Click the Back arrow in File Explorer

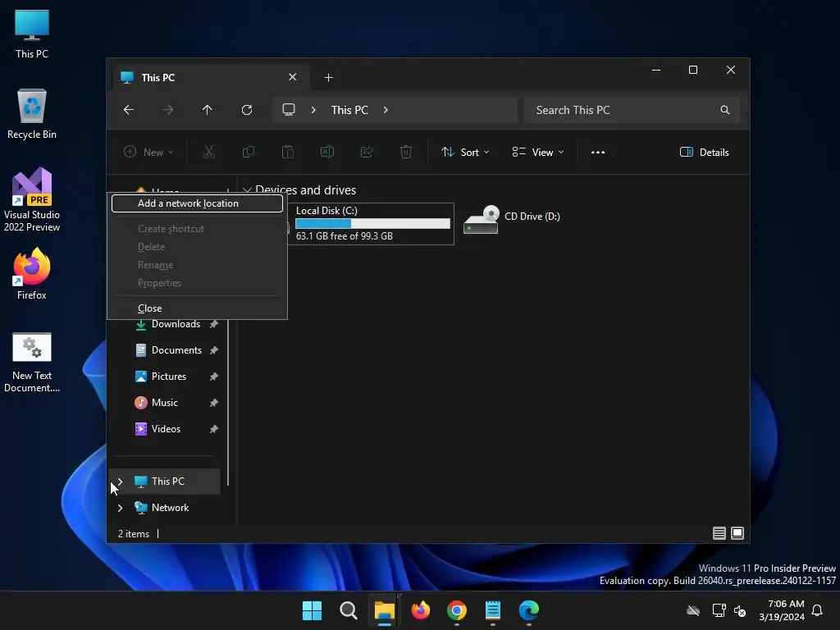click(x=129, y=110)
